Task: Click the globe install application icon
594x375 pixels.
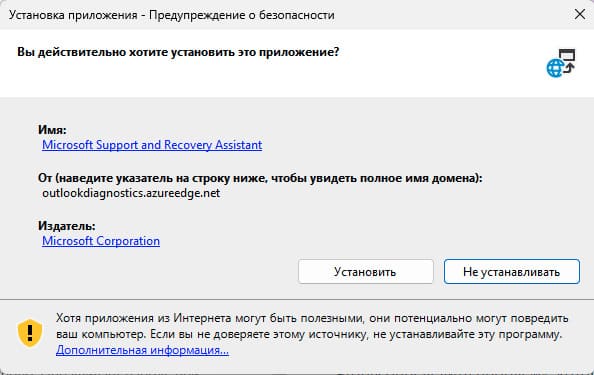Action: point(561,63)
